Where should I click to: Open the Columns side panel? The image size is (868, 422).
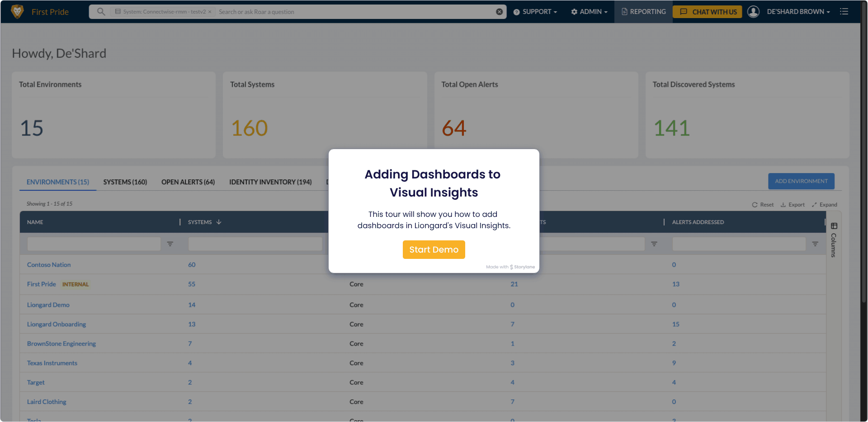tap(834, 239)
